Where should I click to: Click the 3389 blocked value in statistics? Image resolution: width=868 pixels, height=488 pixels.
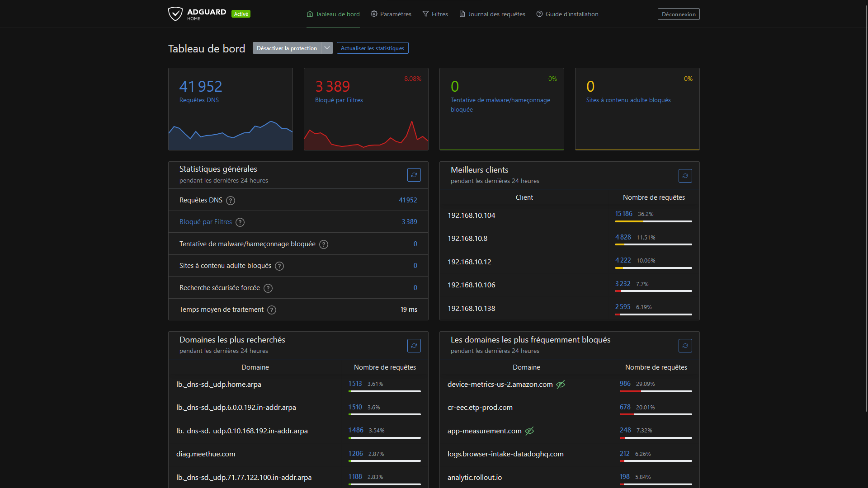(x=410, y=222)
